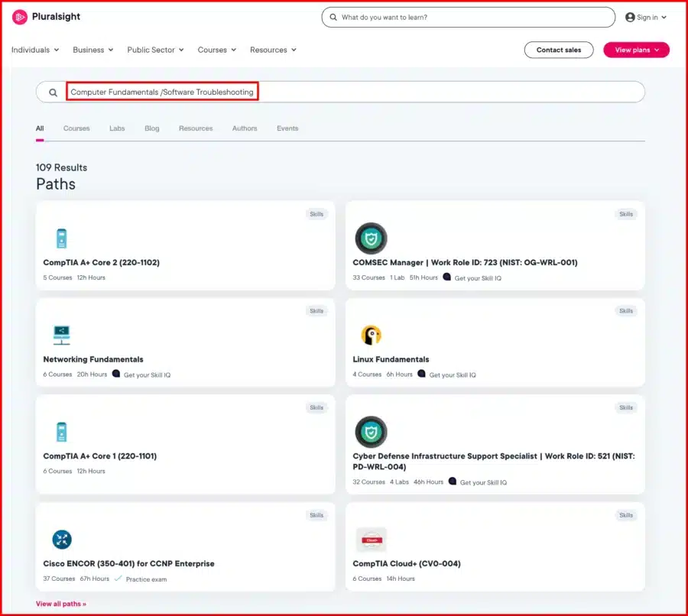The height and width of the screenshot is (616, 688).
Task: Open the View all paths link
Action: (x=60, y=603)
